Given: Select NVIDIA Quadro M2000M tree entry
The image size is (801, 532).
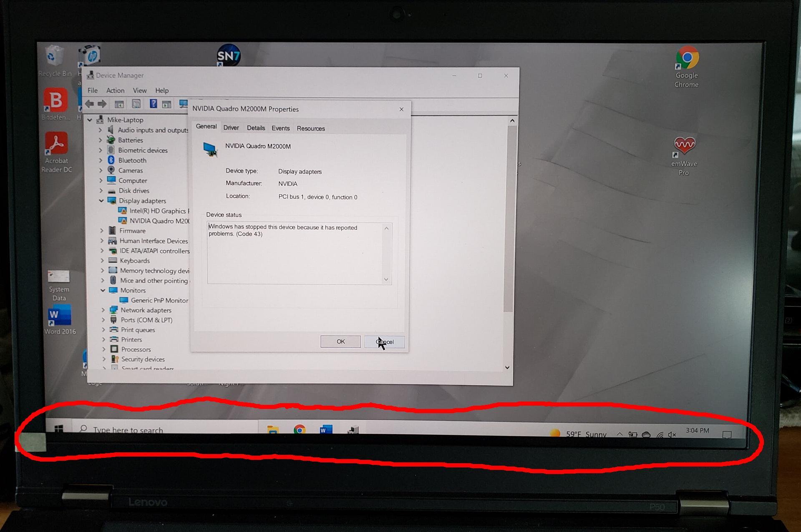Looking at the screenshot, I should point(154,221).
